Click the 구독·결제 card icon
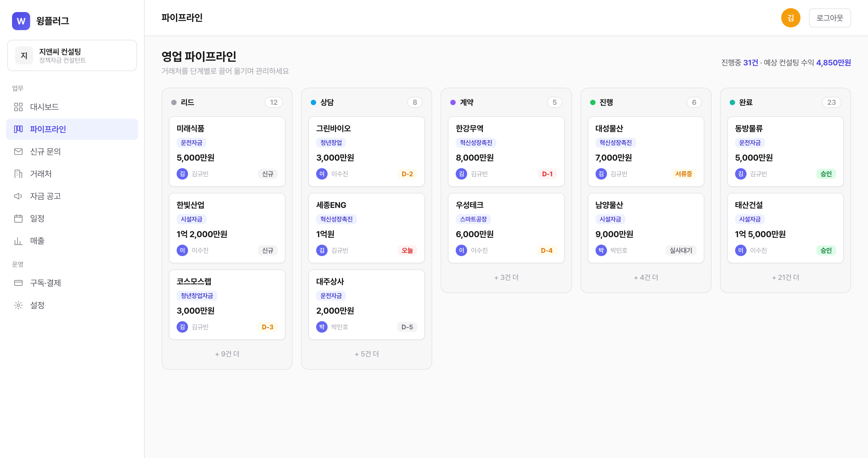 coord(18,283)
